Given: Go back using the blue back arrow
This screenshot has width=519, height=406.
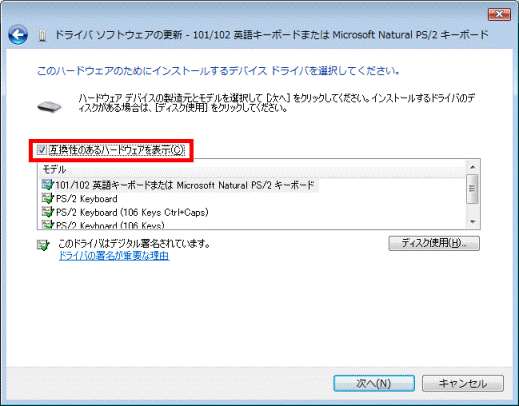Looking at the screenshot, I should coord(18,35).
